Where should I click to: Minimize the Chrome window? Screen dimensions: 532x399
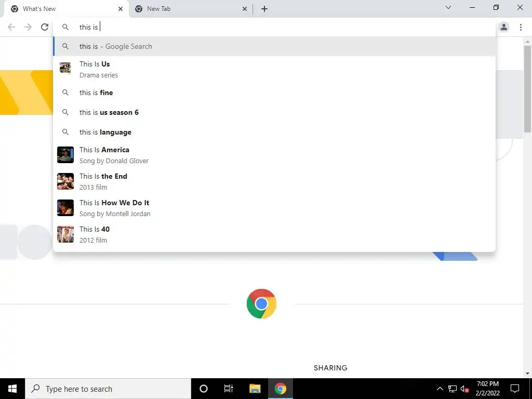[472, 7]
